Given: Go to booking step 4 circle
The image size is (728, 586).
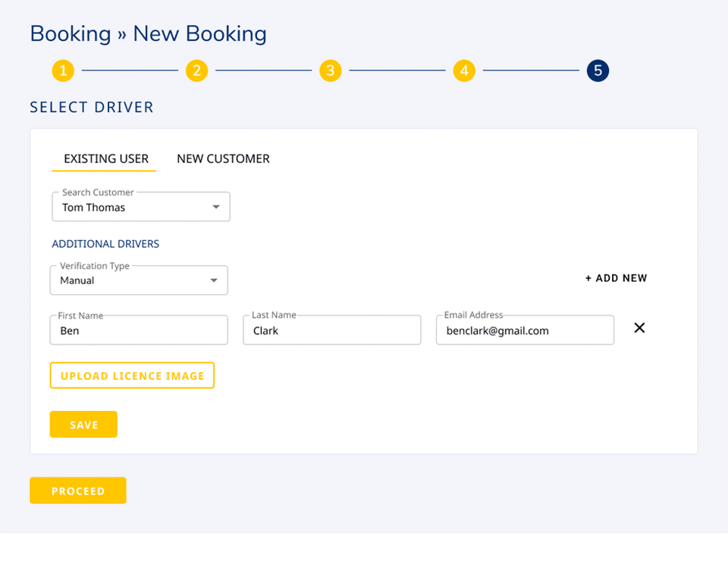Looking at the screenshot, I should [x=464, y=71].
